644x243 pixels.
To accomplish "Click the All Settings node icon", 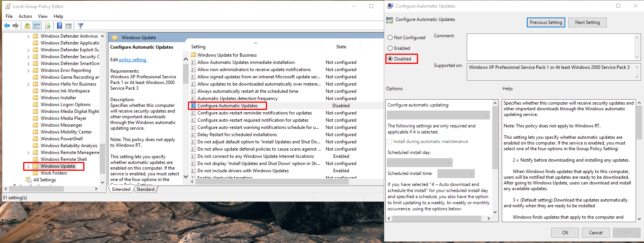I will pos(29,180).
